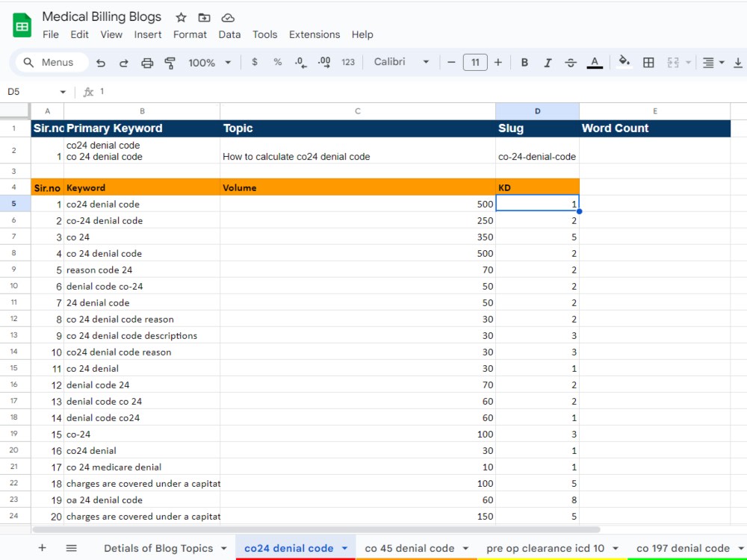Open Detials of Blog Topics tab arrow
The width and height of the screenshot is (747, 560).
pyautogui.click(x=223, y=549)
